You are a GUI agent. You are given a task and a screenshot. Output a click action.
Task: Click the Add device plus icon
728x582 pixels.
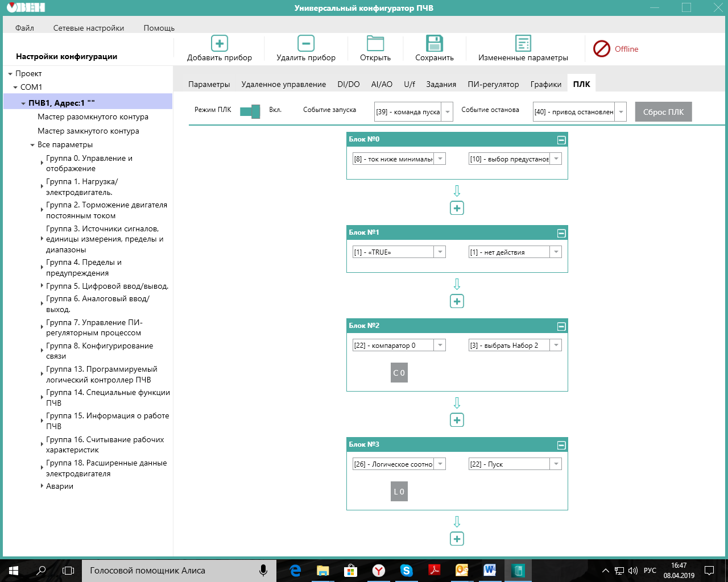220,43
